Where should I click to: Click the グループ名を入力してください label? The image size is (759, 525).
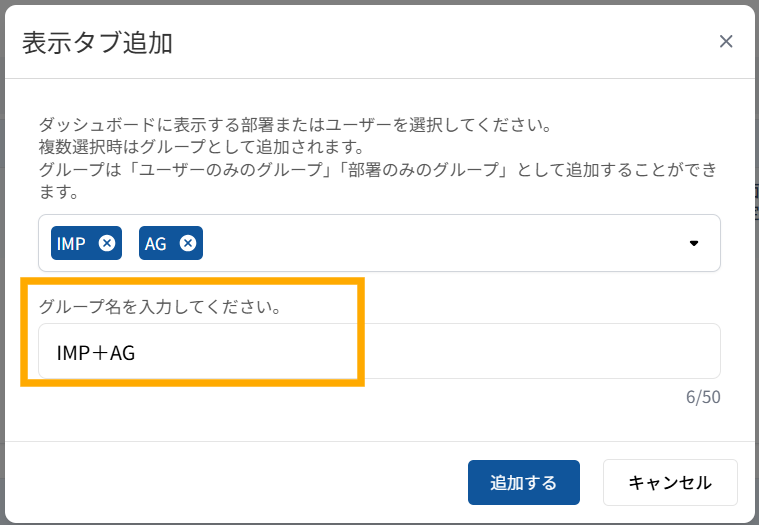tap(159, 306)
